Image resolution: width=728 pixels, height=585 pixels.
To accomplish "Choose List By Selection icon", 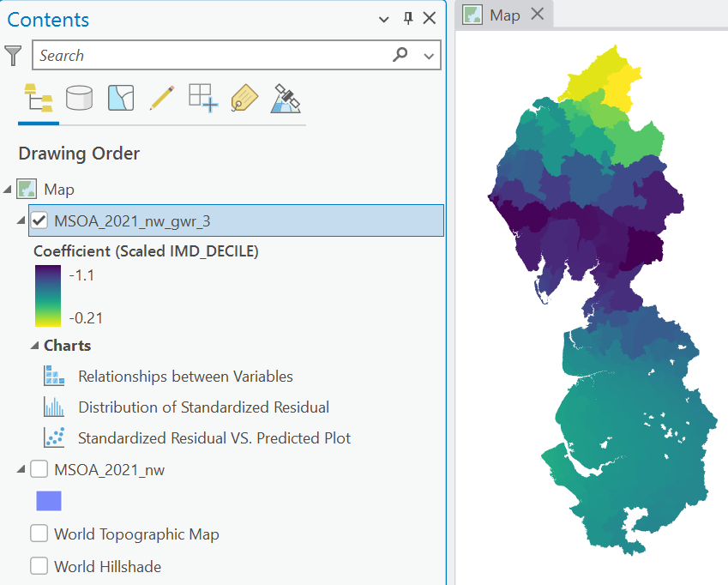I will [121, 98].
